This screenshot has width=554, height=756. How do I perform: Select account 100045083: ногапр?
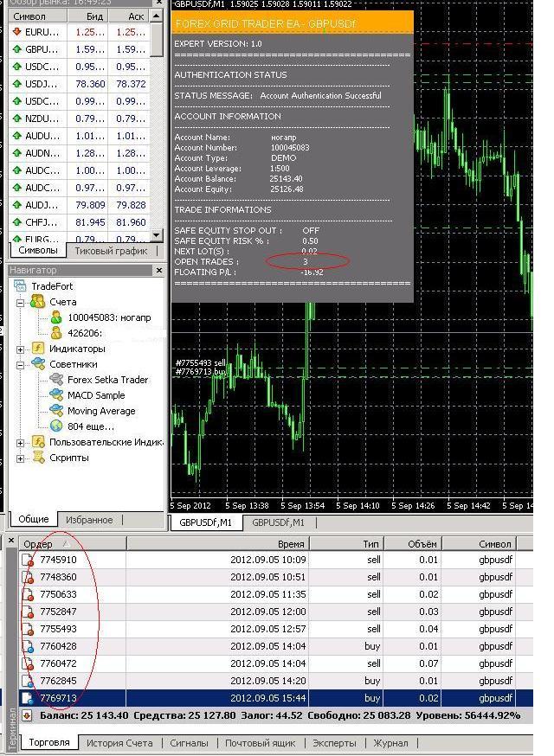point(109,317)
